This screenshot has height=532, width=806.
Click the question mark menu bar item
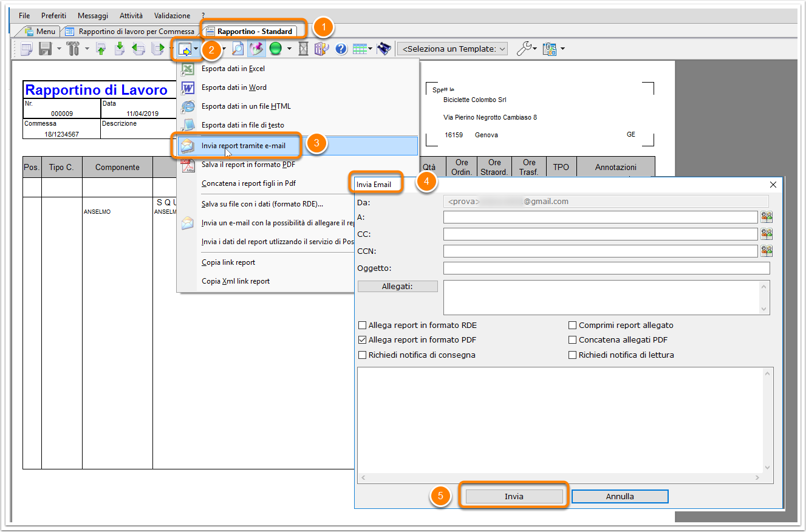pyautogui.click(x=203, y=16)
